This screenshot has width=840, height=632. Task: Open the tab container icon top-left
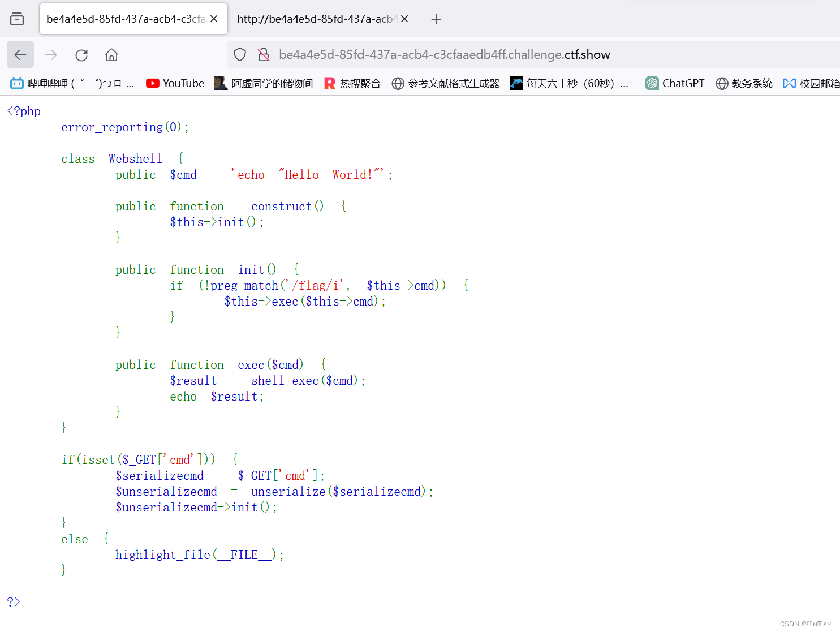pos(17,18)
